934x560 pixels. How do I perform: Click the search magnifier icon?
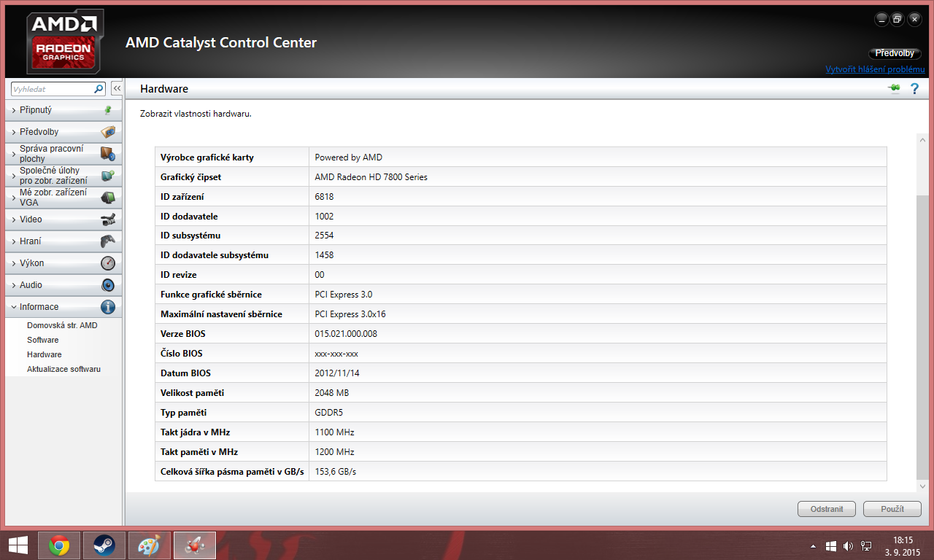(x=99, y=89)
